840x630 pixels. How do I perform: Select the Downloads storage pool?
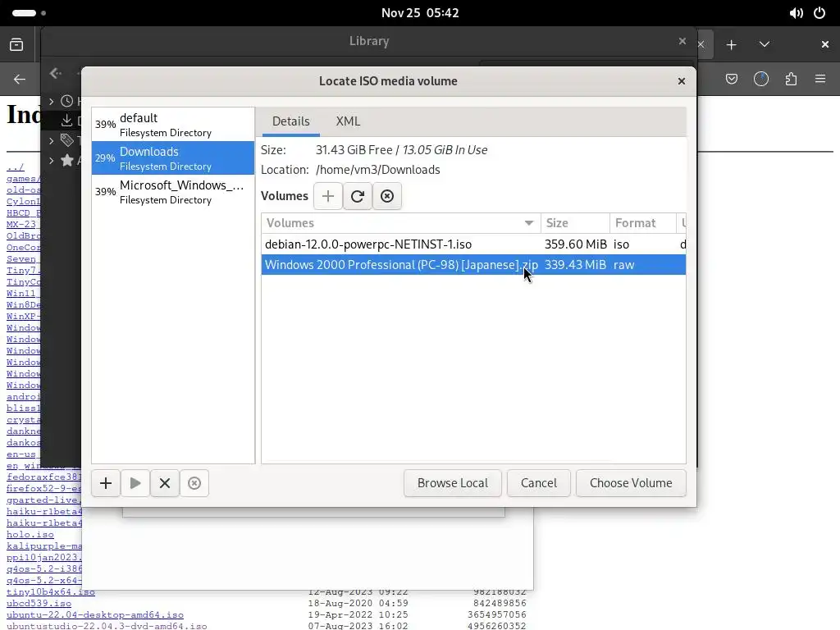pyautogui.click(x=173, y=158)
